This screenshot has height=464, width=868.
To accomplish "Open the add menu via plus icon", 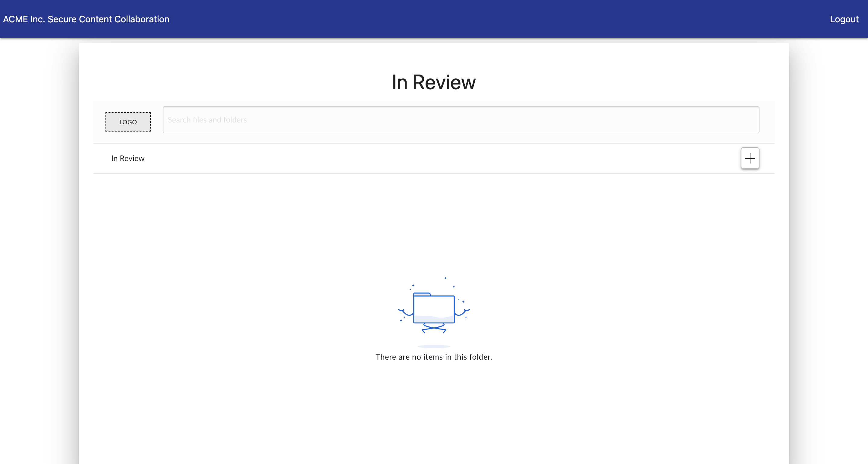I will click(x=750, y=158).
